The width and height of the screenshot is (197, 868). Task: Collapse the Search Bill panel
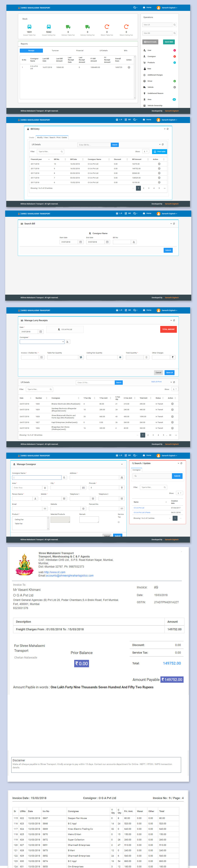[x=171, y=223]
